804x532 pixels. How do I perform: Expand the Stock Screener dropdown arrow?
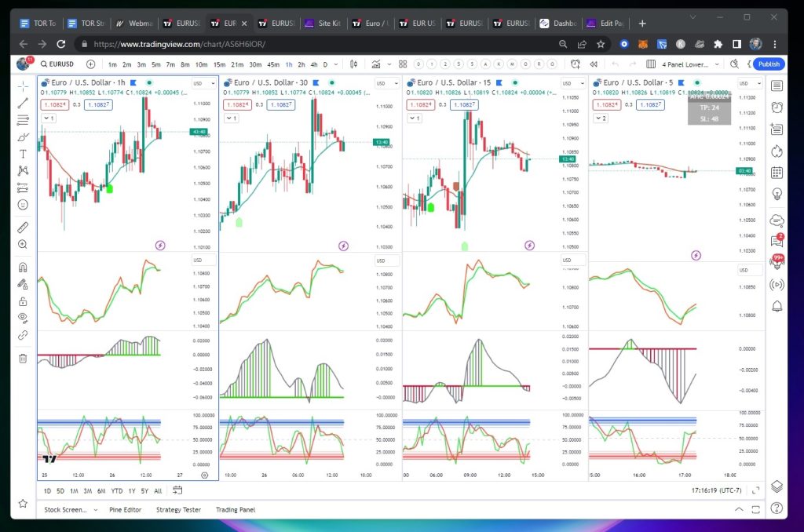pyautogui.click(x=95, y=510)
